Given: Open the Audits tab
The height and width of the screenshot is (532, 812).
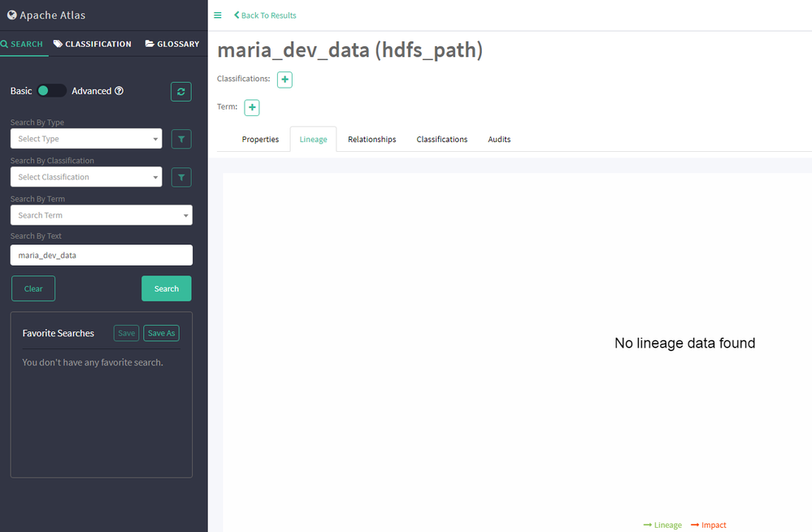Looking at the screenshot, I should 499,139.
